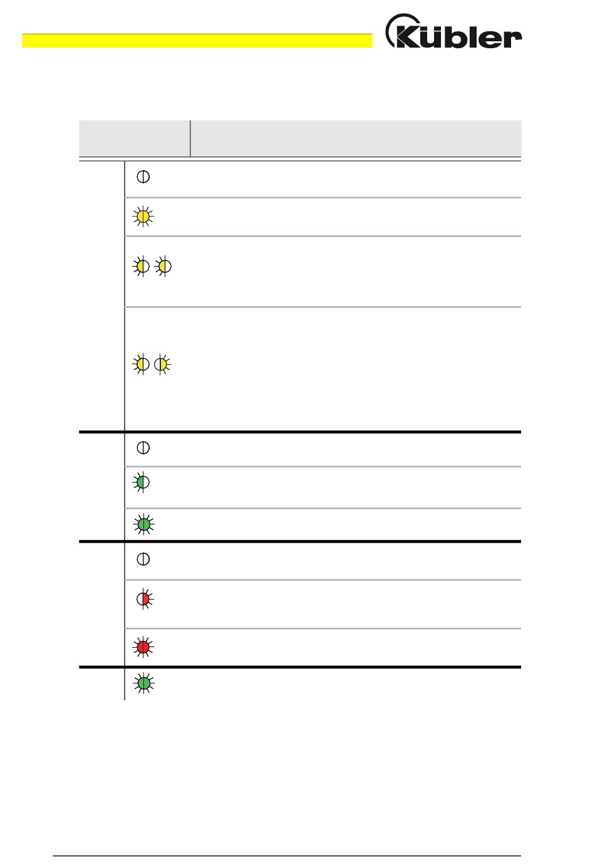Image resolution: width=595 pixels, height=868 pixels.
Task: Select the off LED above solid yellow LED
Action: (143, 176)
